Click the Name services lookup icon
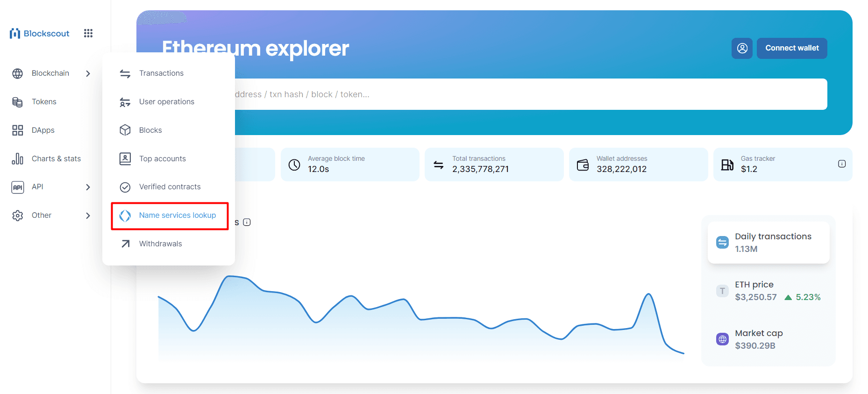868x394 pixels. 125,215
